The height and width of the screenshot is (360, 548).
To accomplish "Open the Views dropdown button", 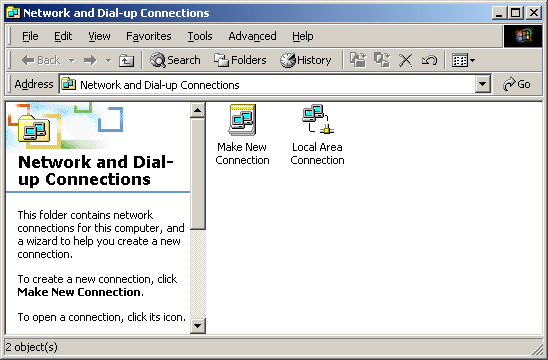I will coord(463,60).
